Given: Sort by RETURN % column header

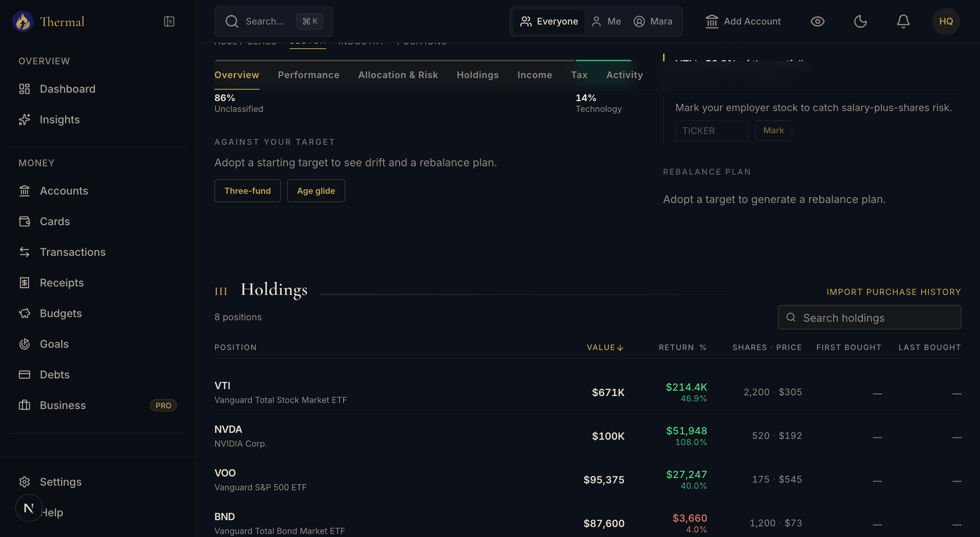Looking at the screenshot, I should point(683,347).
